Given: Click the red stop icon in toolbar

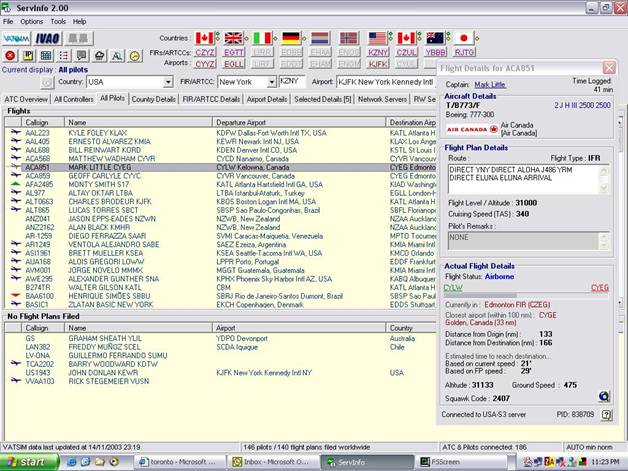Looking at the screenshot, I should pos(10,56).
